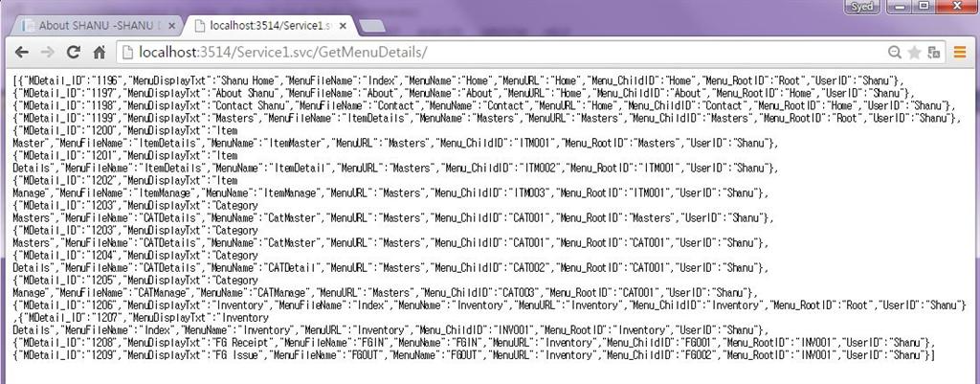Click the "MenuFileName":"FGOUT" text
The height and width of the screenshot is (384, 980).
(x=323, y=355)
